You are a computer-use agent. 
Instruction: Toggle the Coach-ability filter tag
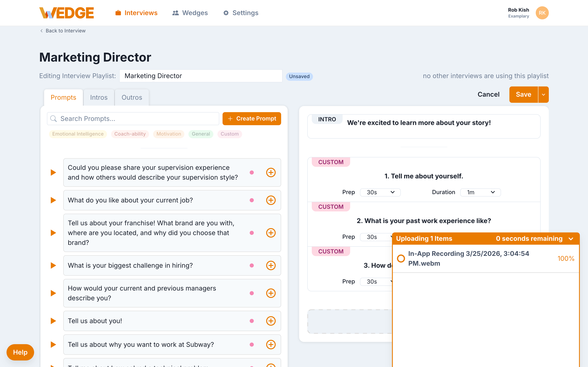click(130, 134)
